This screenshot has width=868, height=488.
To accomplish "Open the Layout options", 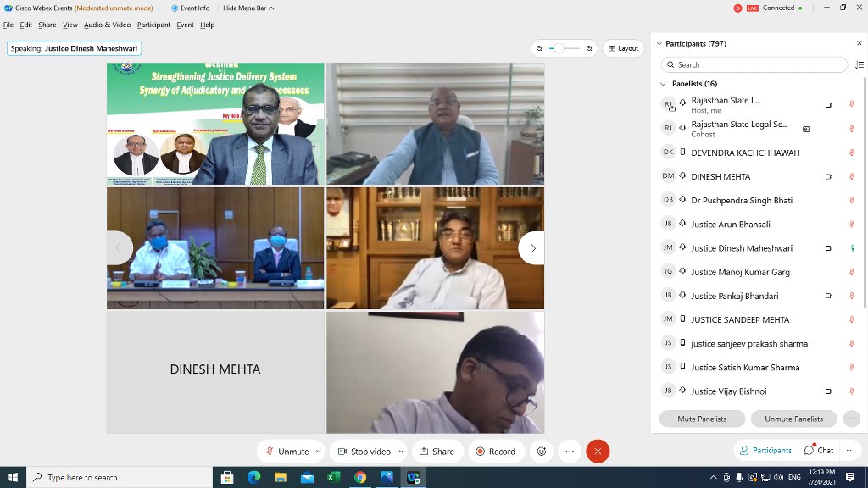I will (x=623, y=48).
